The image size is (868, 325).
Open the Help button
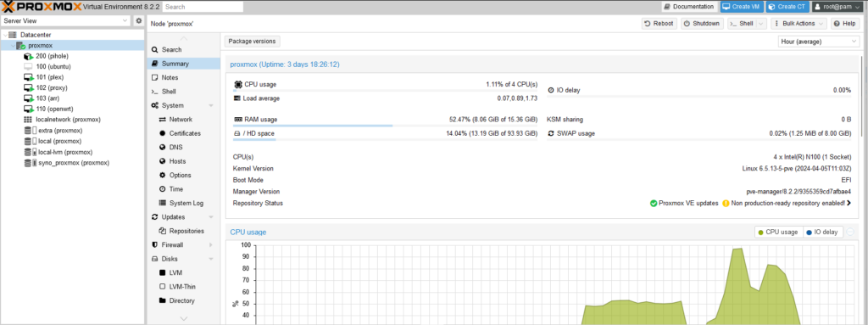[x=844, y=23]
